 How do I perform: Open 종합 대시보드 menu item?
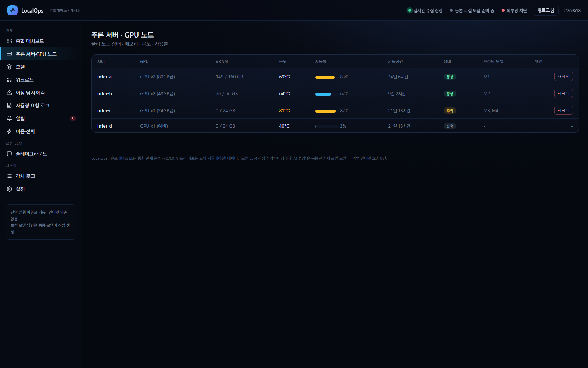(x=41, y=41)
